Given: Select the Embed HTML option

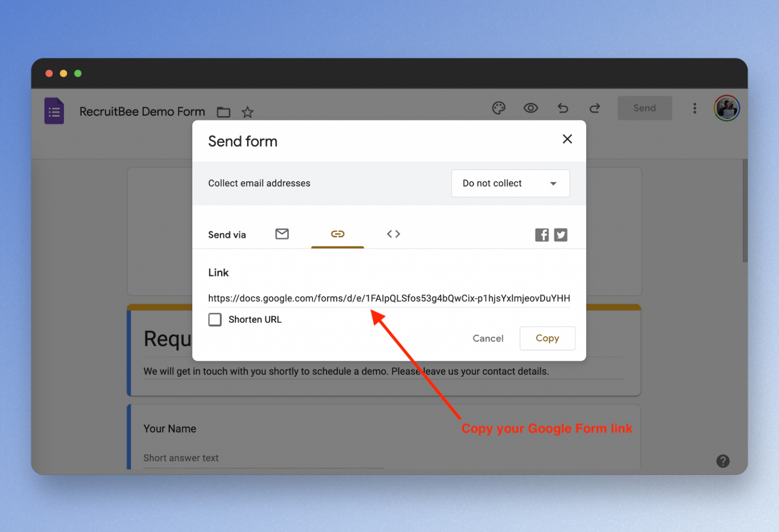Looking at the screenshot, I should pos(393,234).
